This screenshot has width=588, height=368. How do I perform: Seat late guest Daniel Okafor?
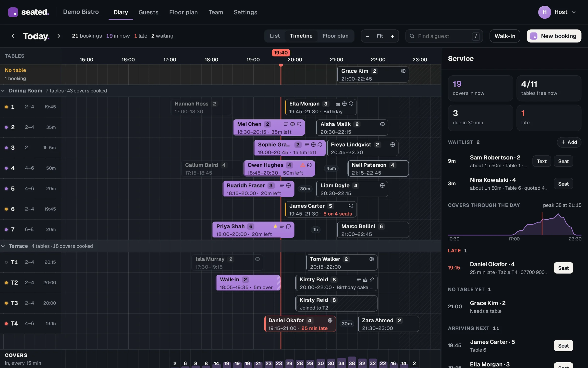click(563, 268)
